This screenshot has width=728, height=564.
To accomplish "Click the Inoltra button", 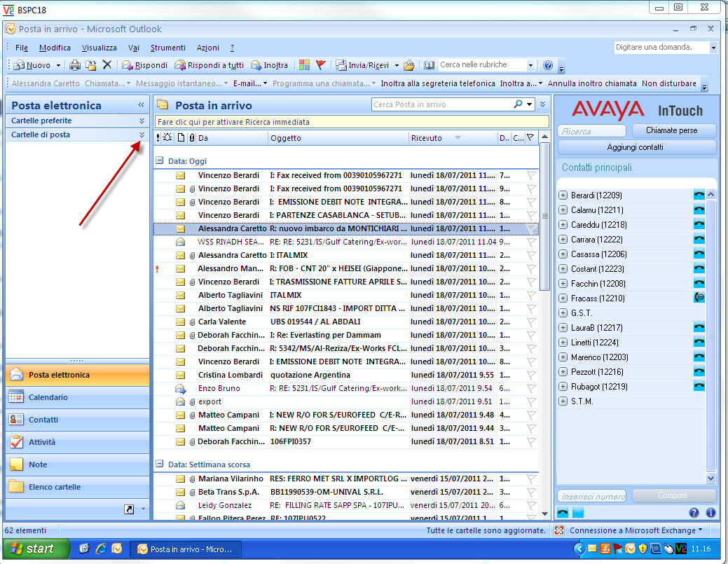I will 269,65.
